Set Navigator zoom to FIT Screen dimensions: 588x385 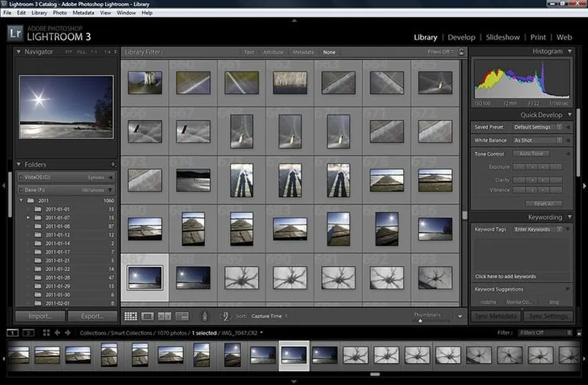69,51
